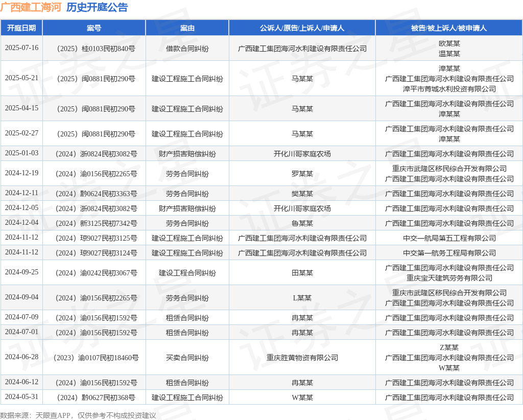This screenshot has height=420, width=523.
Task: Click 重庆市武隆区移民综合开发有限公司 in the 2024-12-19 row
Action: [449, 169]
